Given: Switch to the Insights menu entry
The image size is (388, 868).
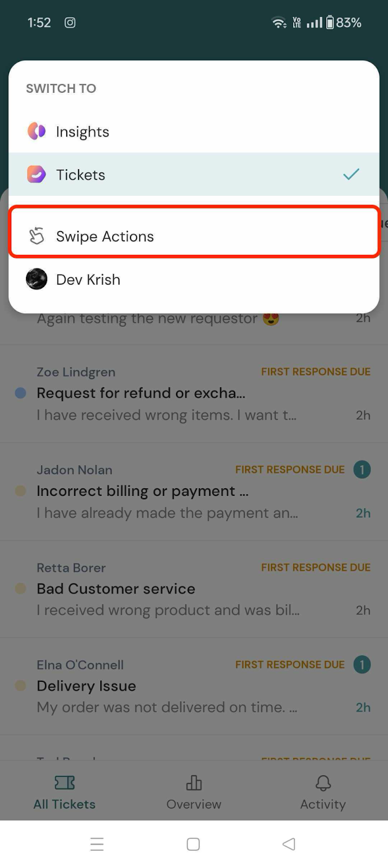Looking at the screenshot, I should [194, 131].
